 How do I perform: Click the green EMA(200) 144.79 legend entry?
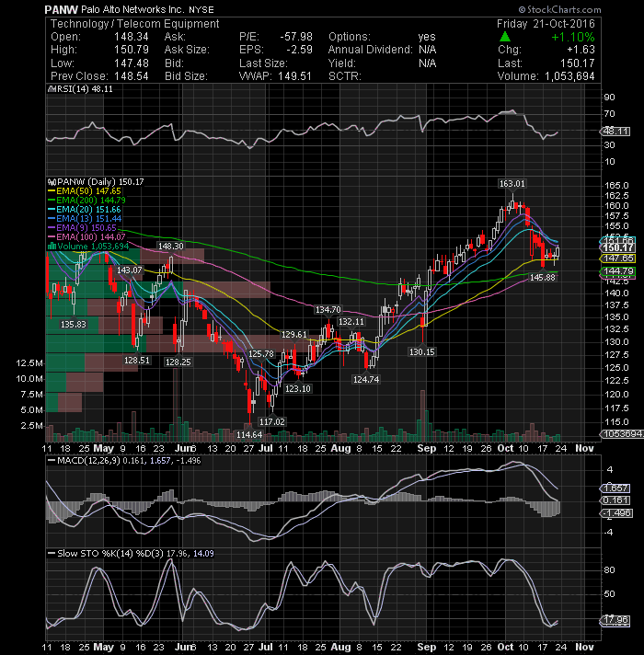click(86, 201)
